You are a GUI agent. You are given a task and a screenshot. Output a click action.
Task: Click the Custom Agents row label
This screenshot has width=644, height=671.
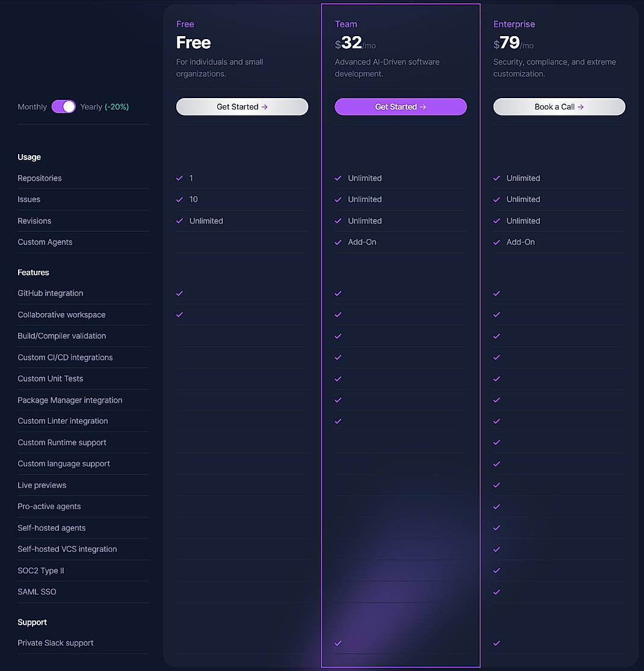(x=45, y=242)
